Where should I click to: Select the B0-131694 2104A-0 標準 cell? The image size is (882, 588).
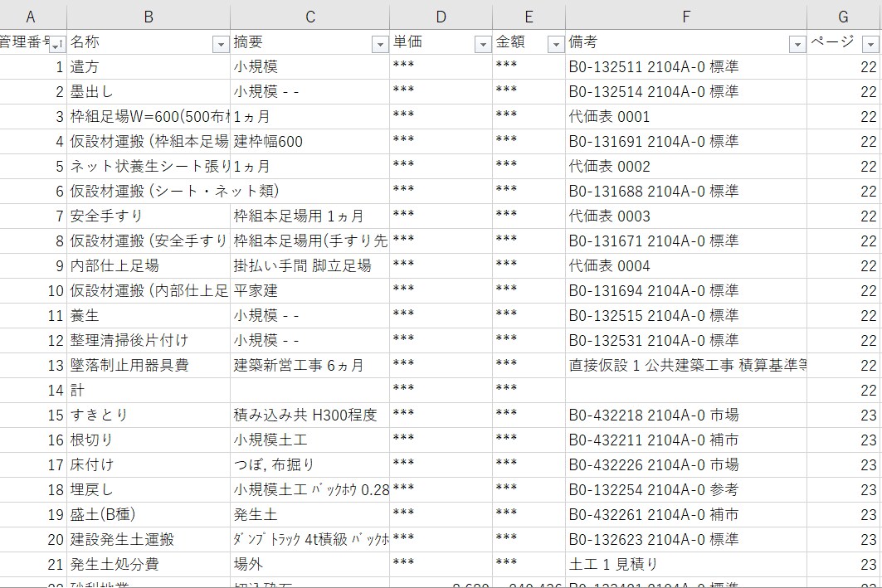point(686,290)
